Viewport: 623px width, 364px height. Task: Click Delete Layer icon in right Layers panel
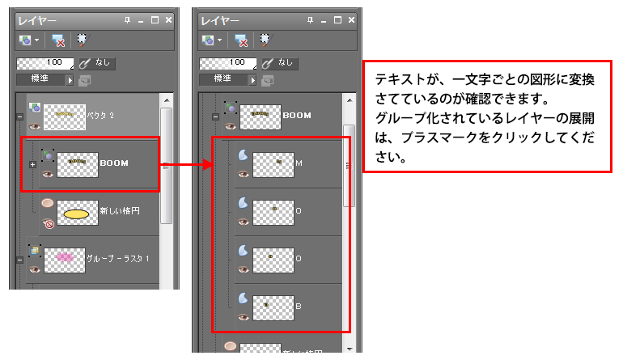pyautogui.click(x=240, y=40)
